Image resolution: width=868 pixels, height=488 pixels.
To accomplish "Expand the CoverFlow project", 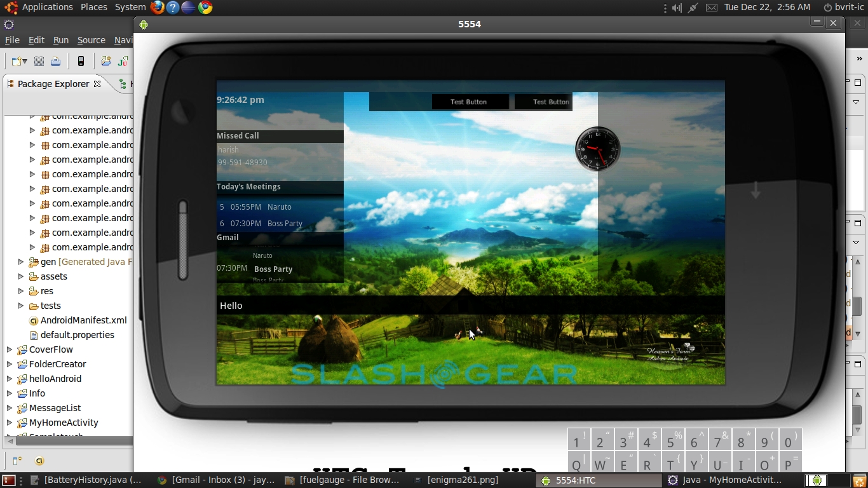I will tap(10, 349).
